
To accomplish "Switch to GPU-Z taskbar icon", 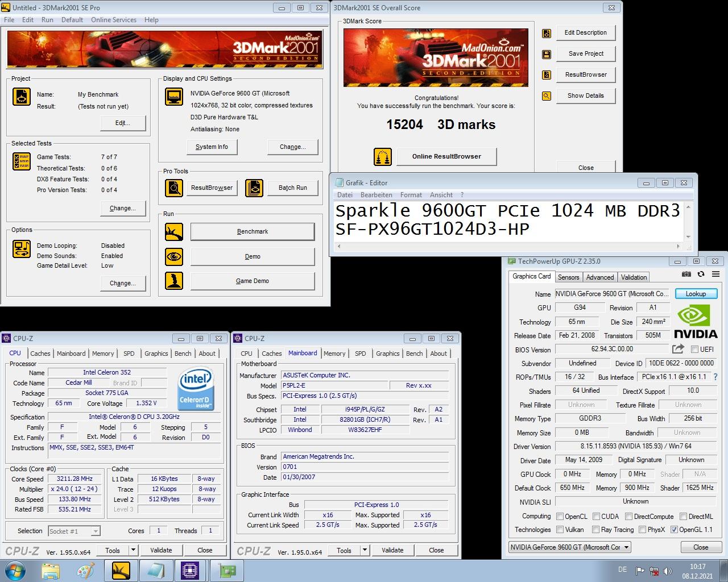I will click(x=227, y=571).
